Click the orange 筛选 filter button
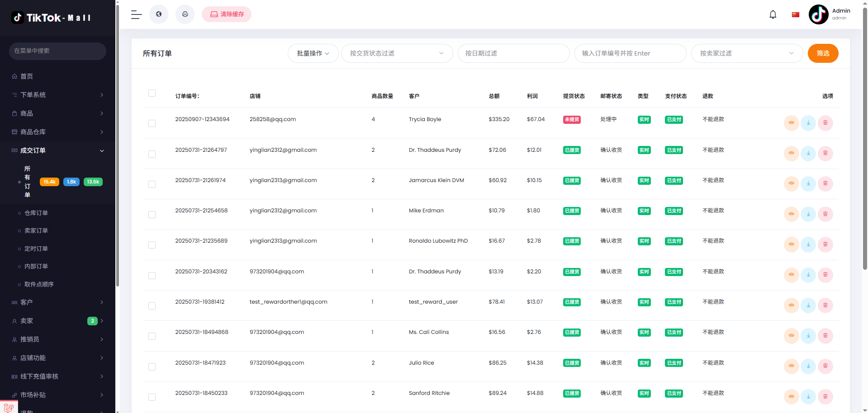 click(x=823, y=53)
